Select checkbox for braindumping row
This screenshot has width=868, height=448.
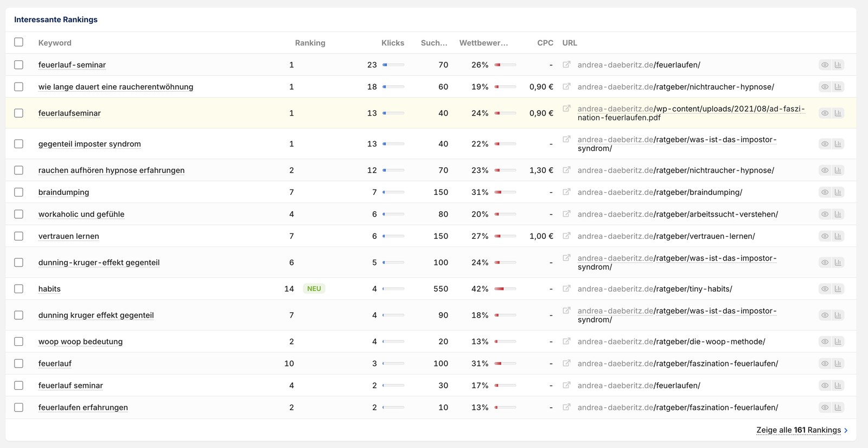19,192
